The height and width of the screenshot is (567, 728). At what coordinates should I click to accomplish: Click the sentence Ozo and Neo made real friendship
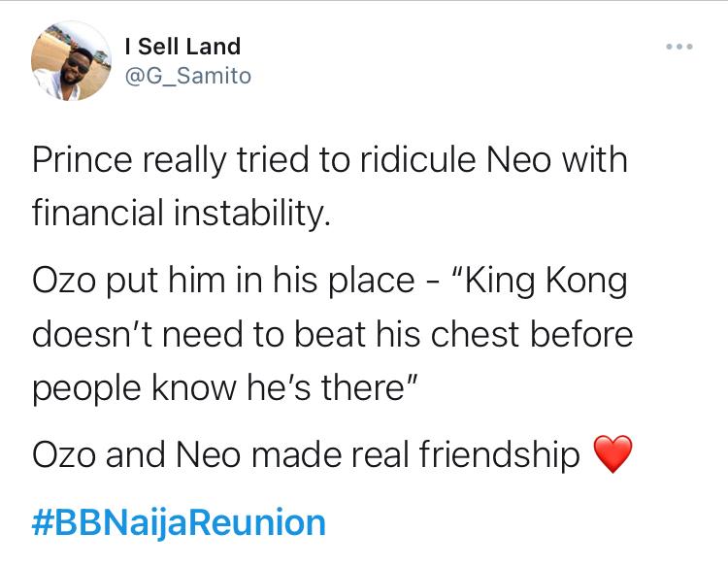306,454
